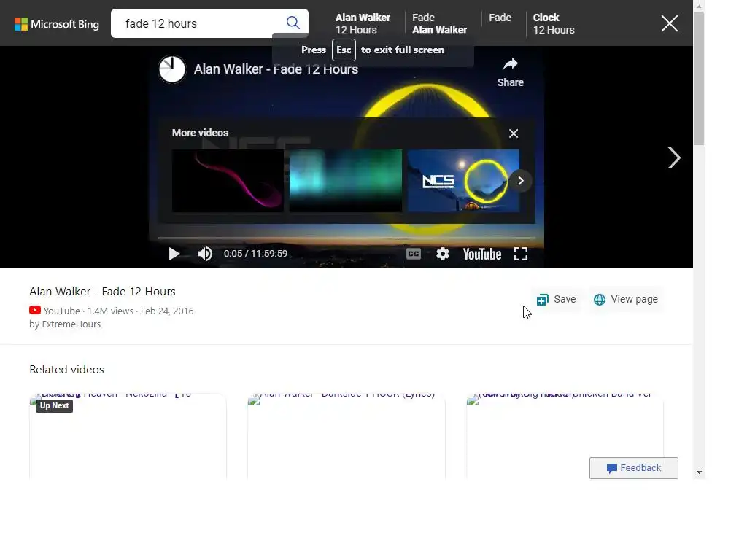Viewport: 747px width, 560px height.
Task: Mute the video volume
Action: click(205, 254)
